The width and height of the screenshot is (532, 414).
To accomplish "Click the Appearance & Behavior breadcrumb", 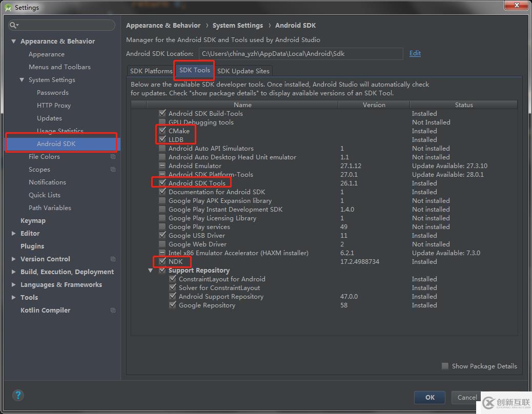I will click(x=163, y=26).
